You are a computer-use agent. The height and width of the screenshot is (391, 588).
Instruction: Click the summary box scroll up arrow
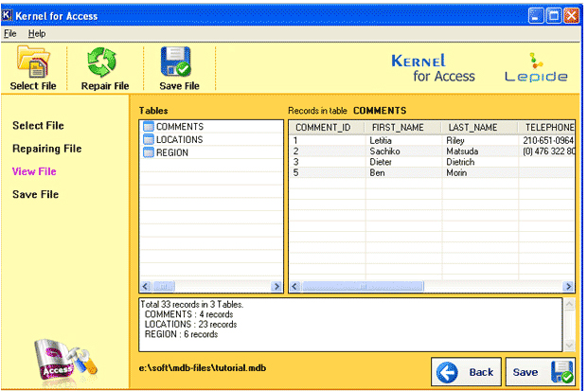click(569, 304)
